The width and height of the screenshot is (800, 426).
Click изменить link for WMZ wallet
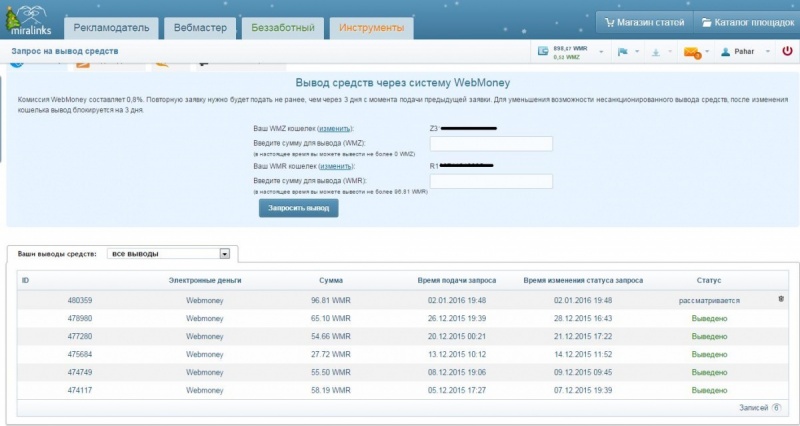[x=335, y=129]
